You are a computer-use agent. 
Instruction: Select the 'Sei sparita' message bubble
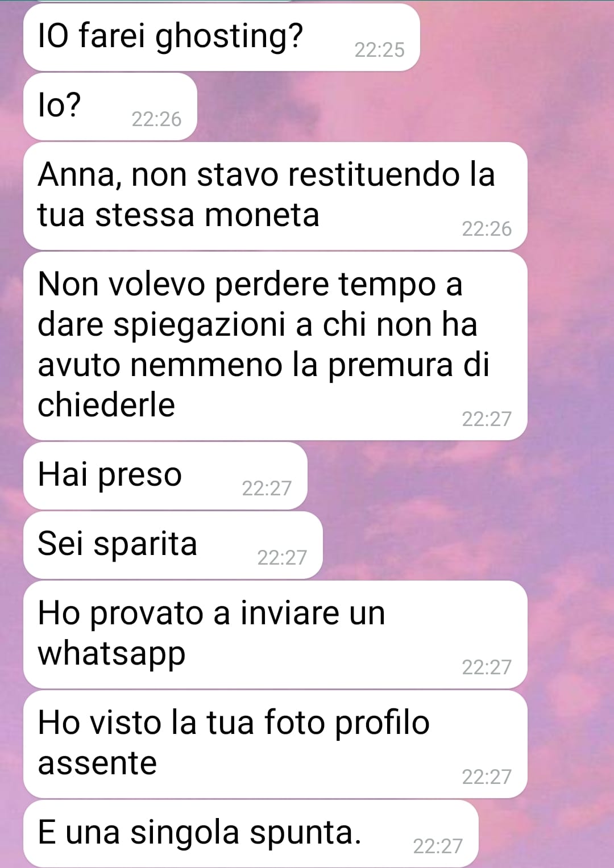(x=173, y=545)
